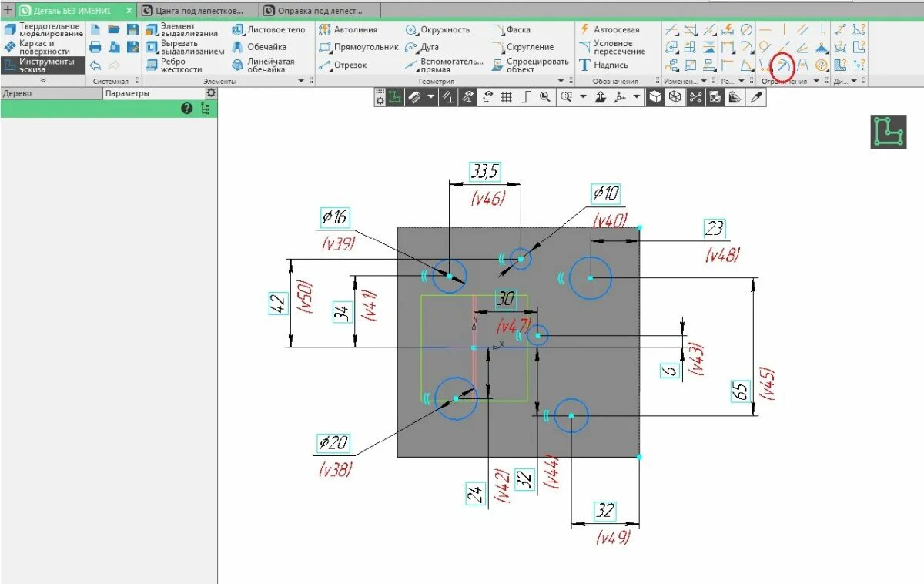This screenshot has height=584, width=924.
Task: Expand the Размеры panel dropdown arrow
Action: coord(742,81)
